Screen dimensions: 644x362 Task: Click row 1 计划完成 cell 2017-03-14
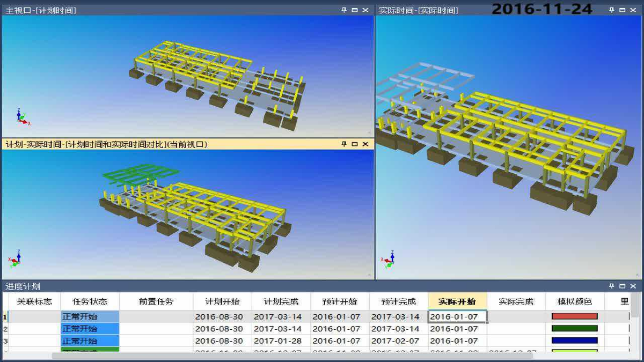pos(281,316)
